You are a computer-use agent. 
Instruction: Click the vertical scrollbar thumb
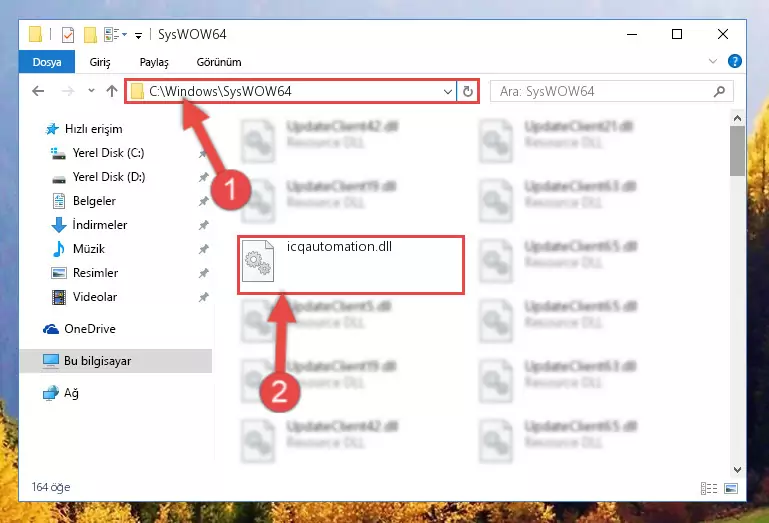(737, 151)
